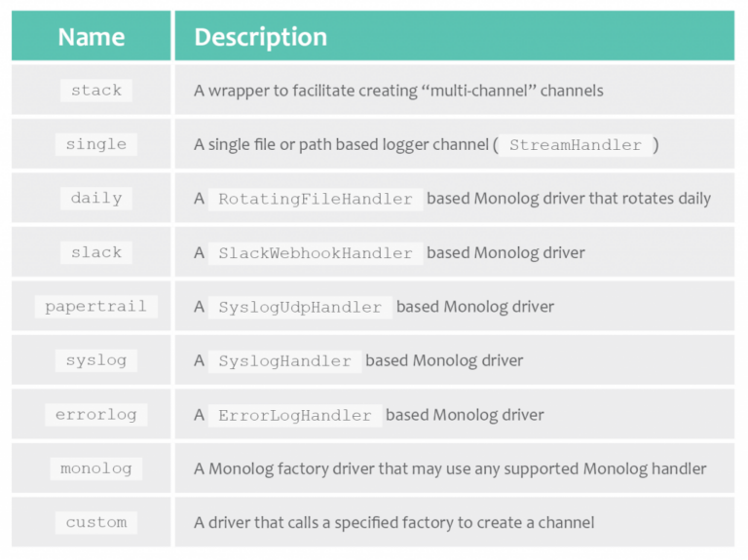Click the slack driver label
The image size is (748, 560).
(96, 252)
